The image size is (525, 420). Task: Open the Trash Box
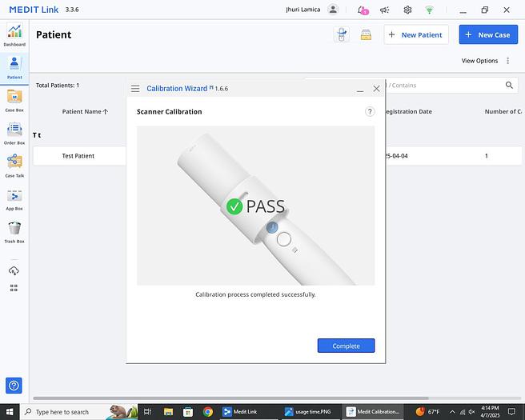point(14,231)
